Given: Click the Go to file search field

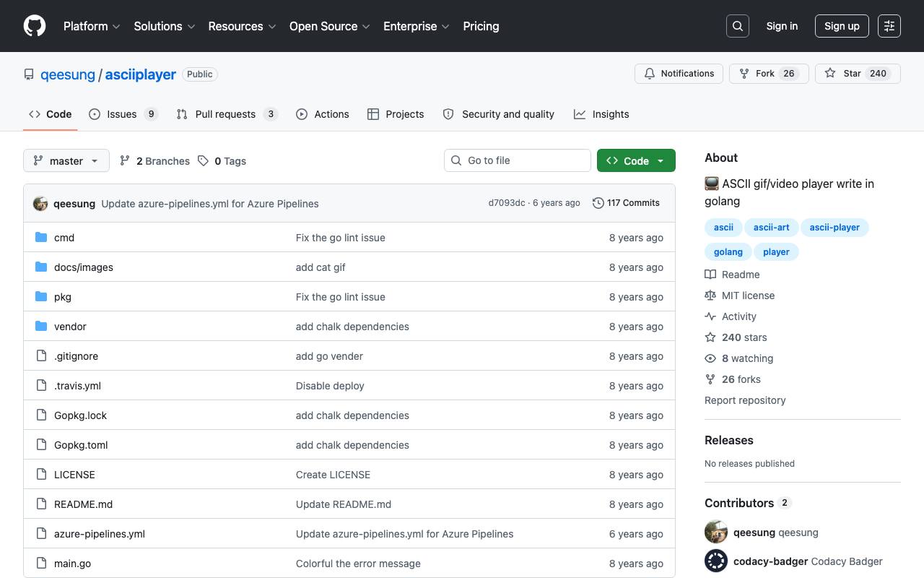Looking at the screenshot, I should tap(518, 160).
